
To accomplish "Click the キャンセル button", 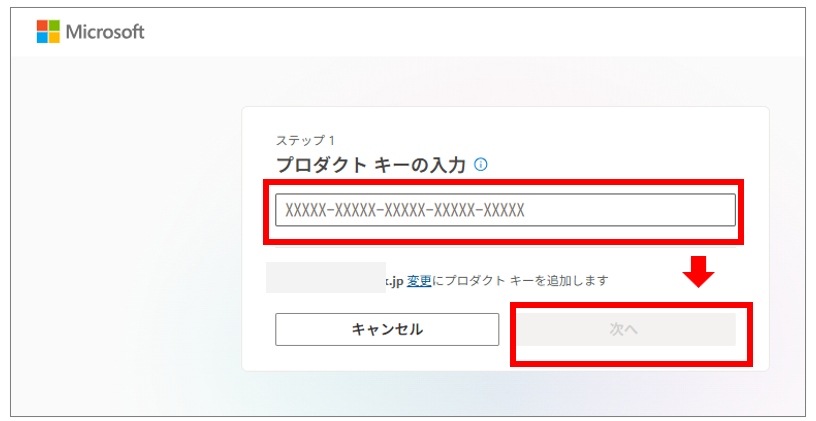I will coord(387,329).
